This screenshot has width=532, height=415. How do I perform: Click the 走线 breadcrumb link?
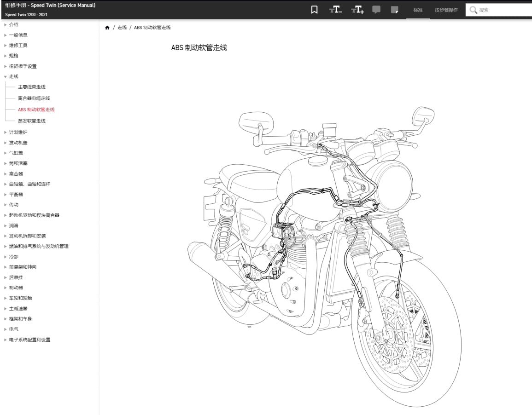pos(122,27)
